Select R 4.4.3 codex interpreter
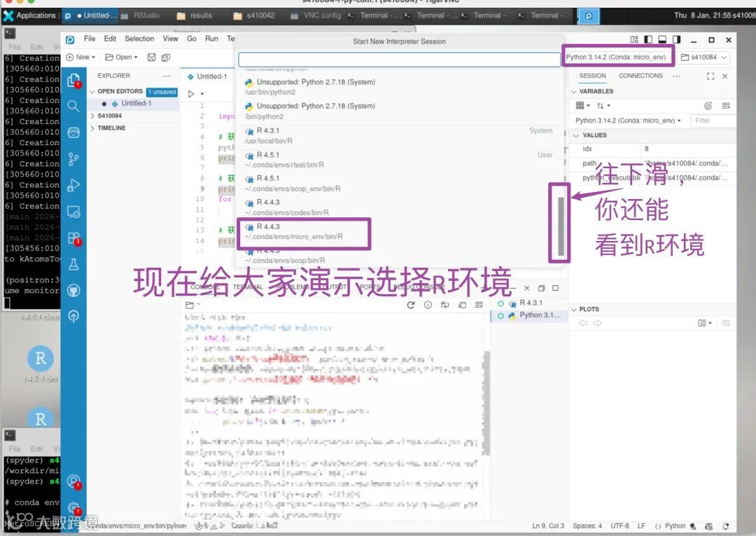756x536 pixels. [x=400, y=207]
